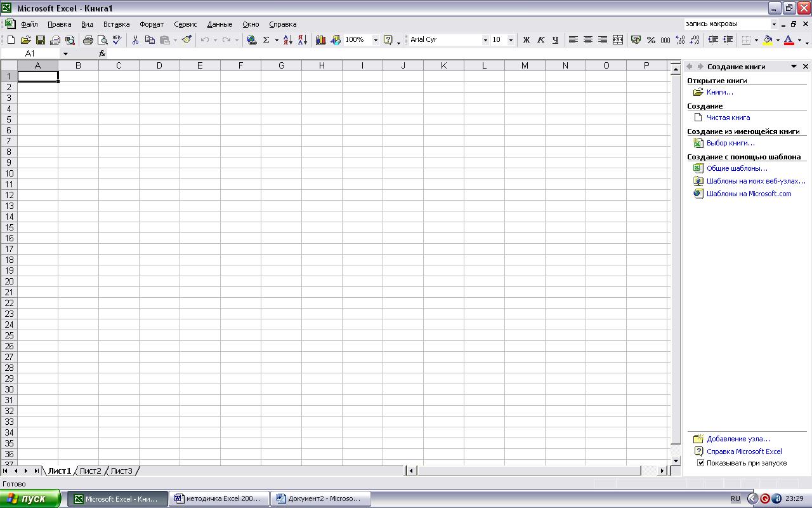Open the Данные menu
The image size is (812, 508).
[x=219, y=24]
